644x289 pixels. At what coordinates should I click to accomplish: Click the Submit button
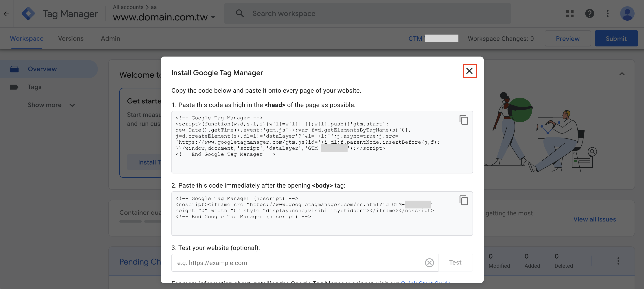tap(616, 39)
